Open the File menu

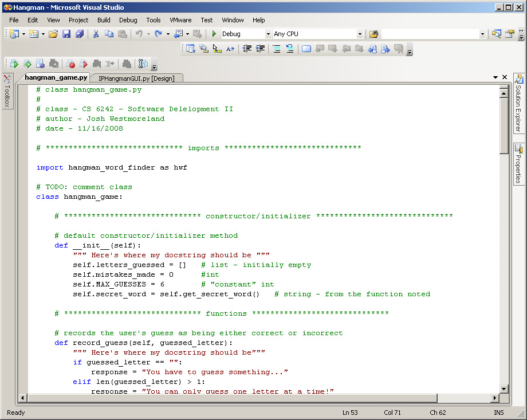[x=14, y=20]
